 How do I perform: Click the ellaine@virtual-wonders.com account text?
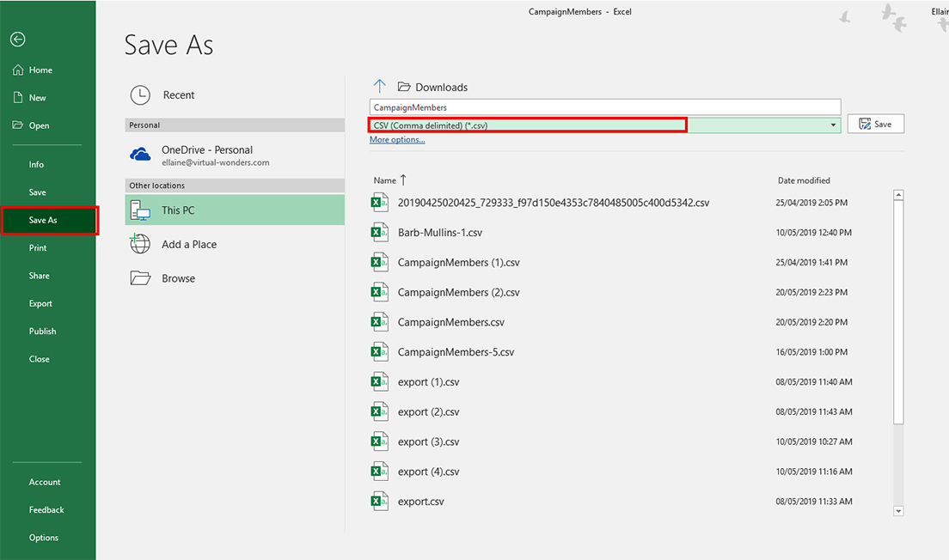pyautogui.click(x=216, y=162)
